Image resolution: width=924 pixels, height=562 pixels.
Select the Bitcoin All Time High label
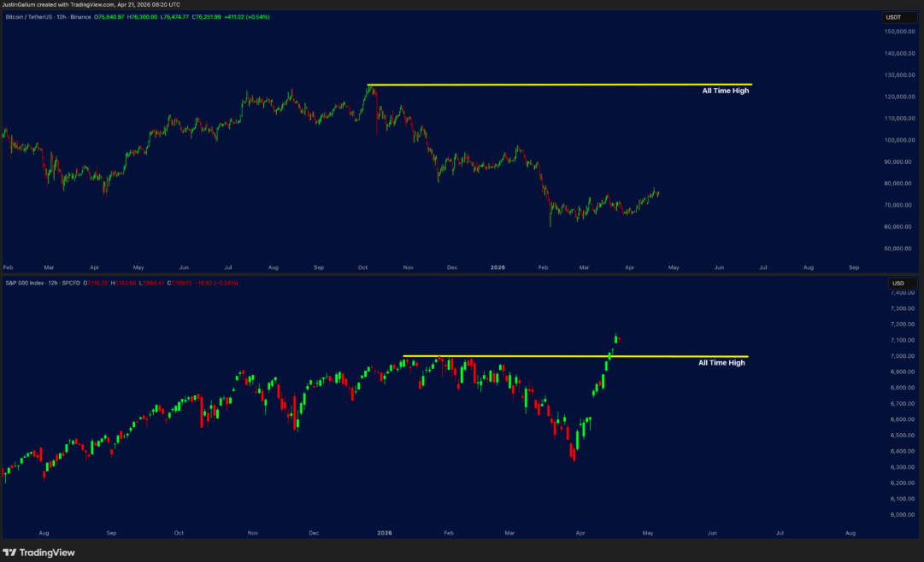[725, 91]
